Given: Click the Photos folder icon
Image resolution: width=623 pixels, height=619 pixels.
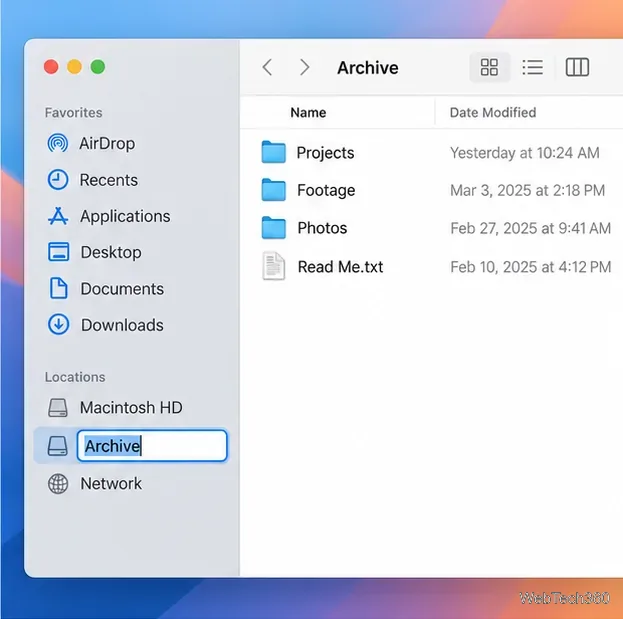Looking at the screenshot, I should (x=273, y=227).
